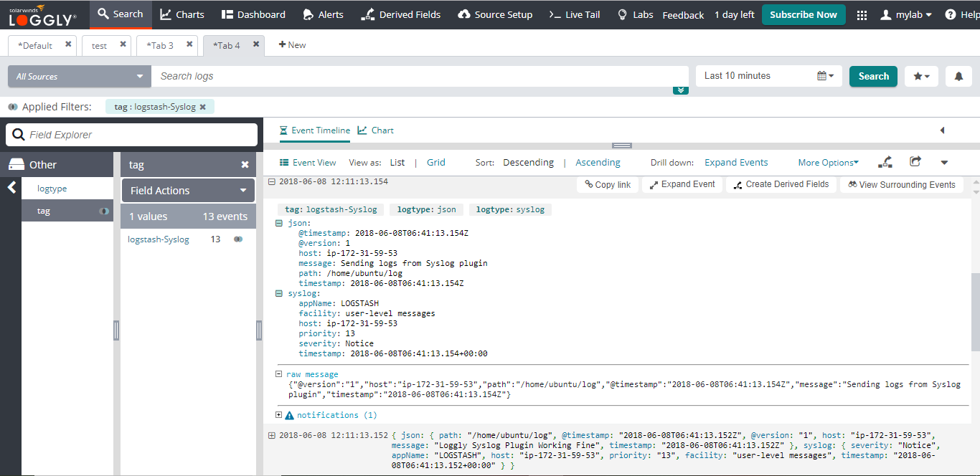Click View Surrounding Events button
Image resolution: width=980 pixels, height=476 pixels.
[x=902, y=185]
